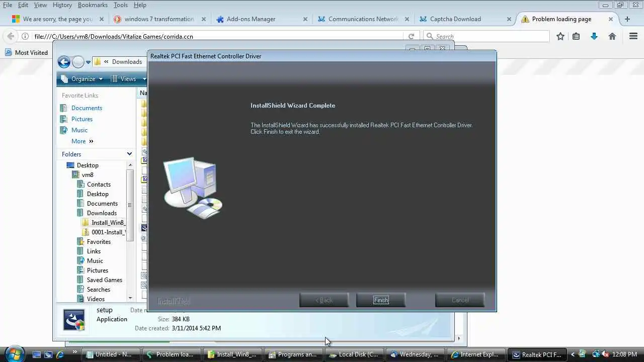Click setup application icon in details pane
Image resolution: width=644 pixels, height=362 pixels.
[74, 320]
